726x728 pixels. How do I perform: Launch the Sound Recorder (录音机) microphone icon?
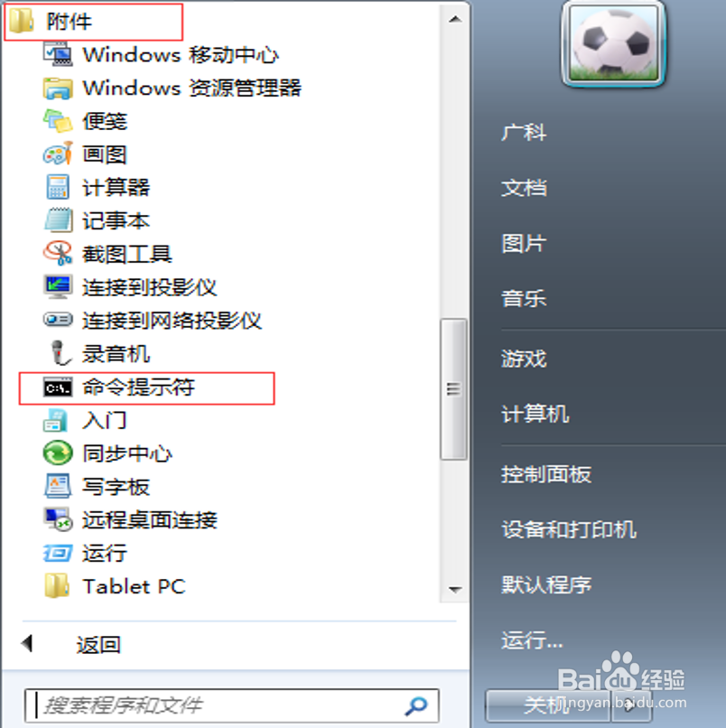click(60, 353)
